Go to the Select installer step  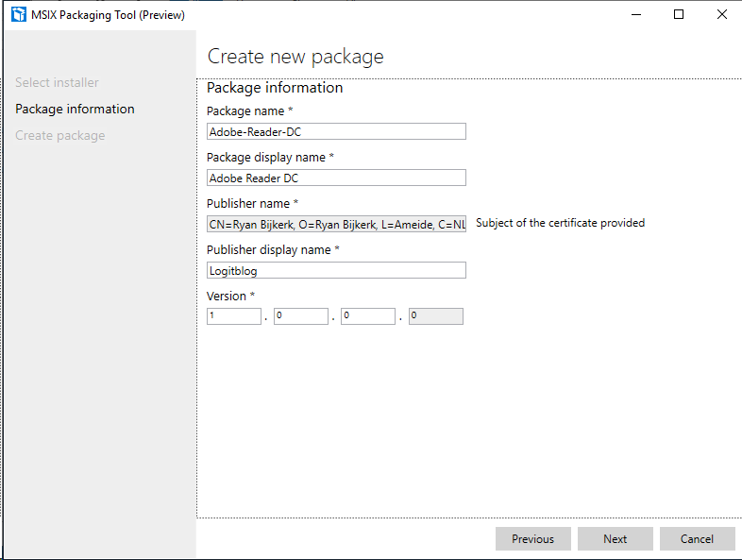[57, 82]
